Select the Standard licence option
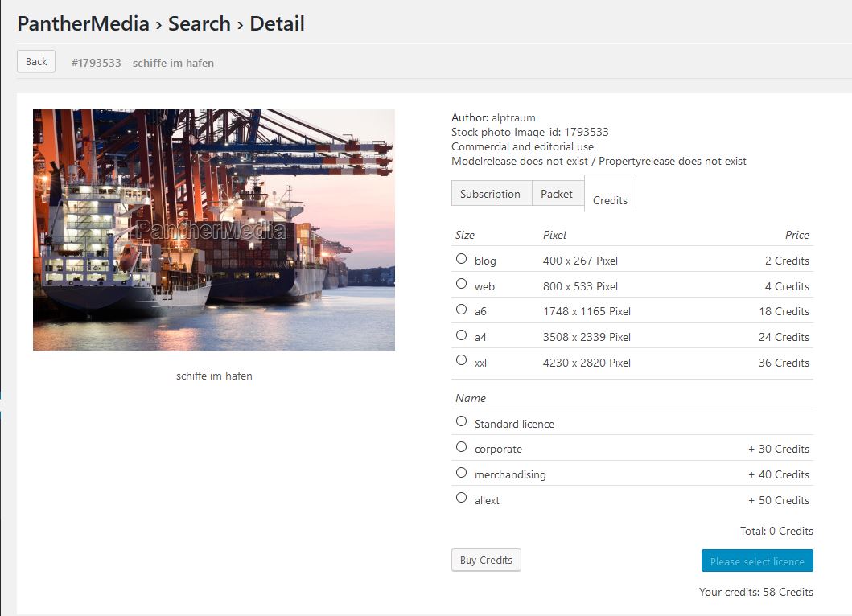The height and width of the screenshot is (616, 852). 461,421
